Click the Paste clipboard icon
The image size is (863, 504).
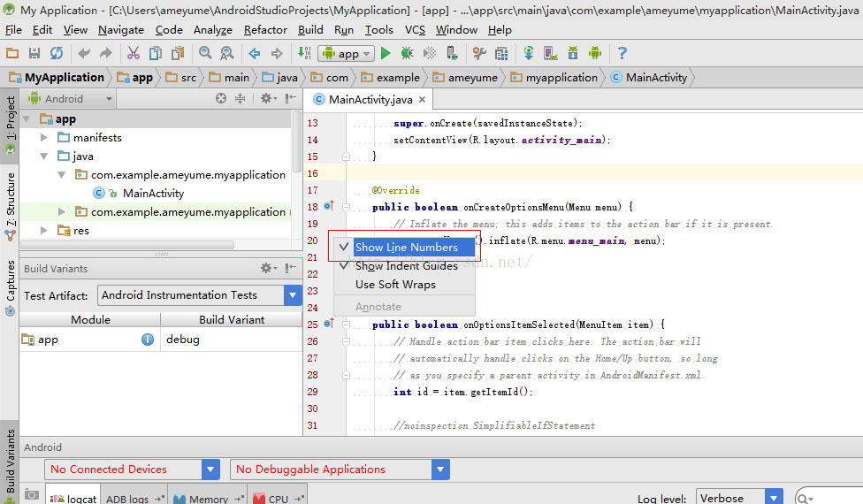[x=178, y=53]
